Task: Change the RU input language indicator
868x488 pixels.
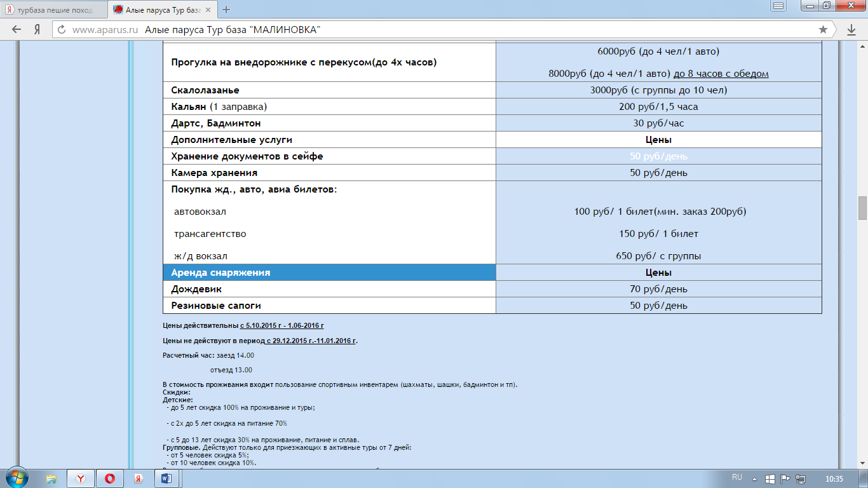Action: click(x=737, y=477)
